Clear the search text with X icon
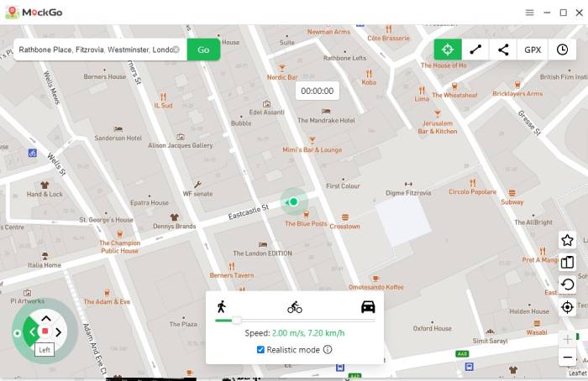 [x=176, y=50]
